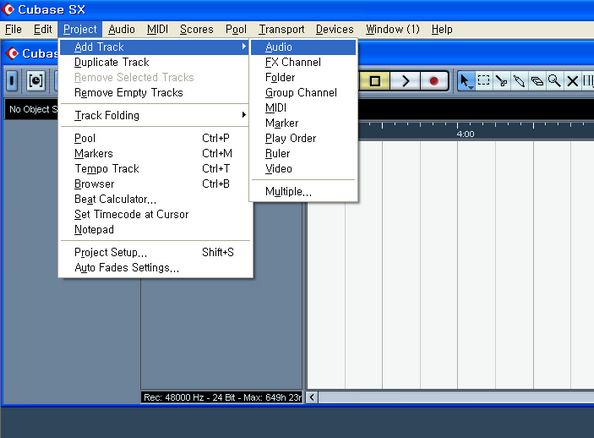594x438 pixels.
Task: Close the Project menu
Action: click(80, 29)
